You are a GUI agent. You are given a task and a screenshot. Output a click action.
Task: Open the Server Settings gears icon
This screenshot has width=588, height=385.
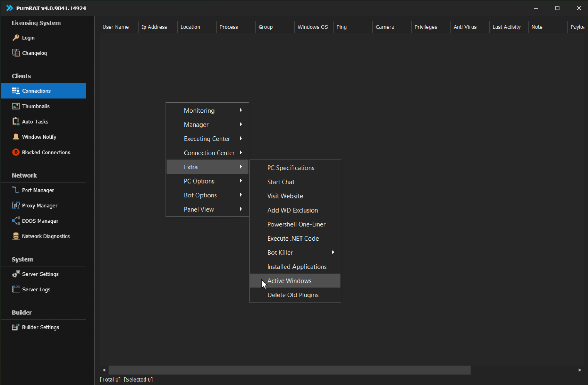click(x=16, y=274)
